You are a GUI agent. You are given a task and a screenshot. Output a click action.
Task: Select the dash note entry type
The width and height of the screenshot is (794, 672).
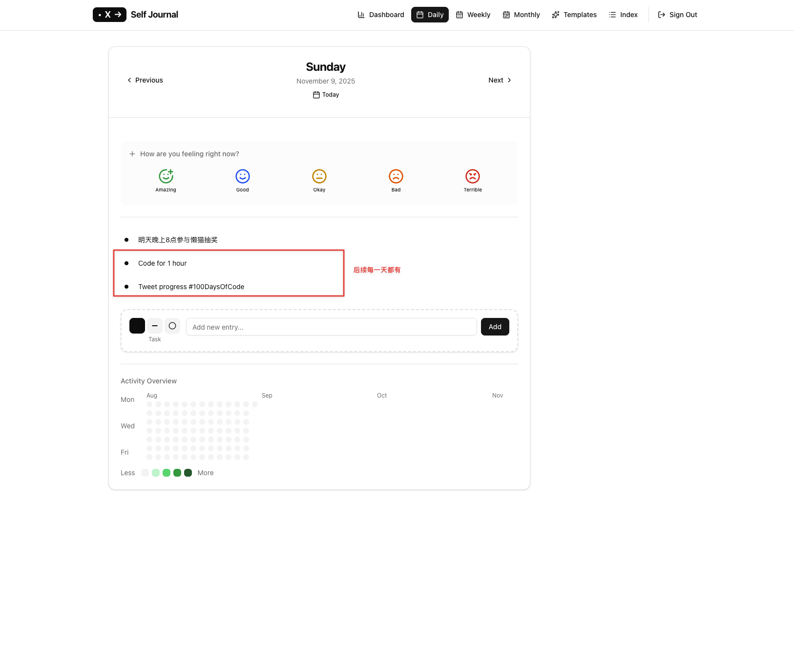[x=155, y=326]
